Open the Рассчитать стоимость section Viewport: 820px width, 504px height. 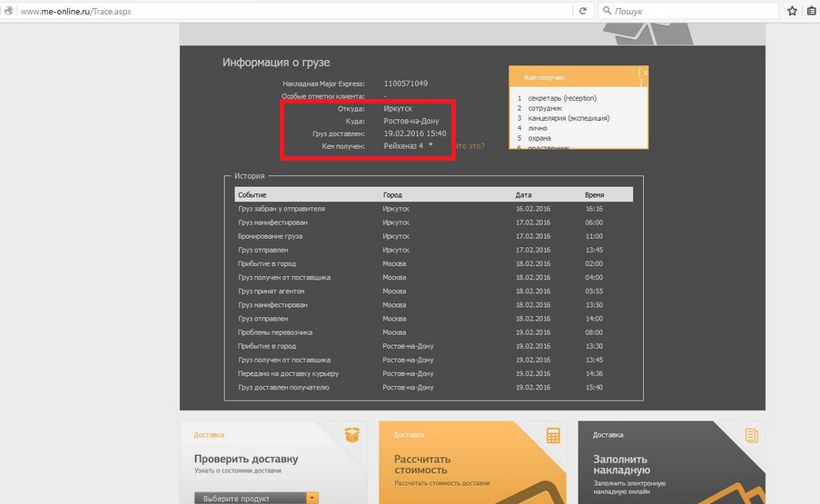[422, 465]
